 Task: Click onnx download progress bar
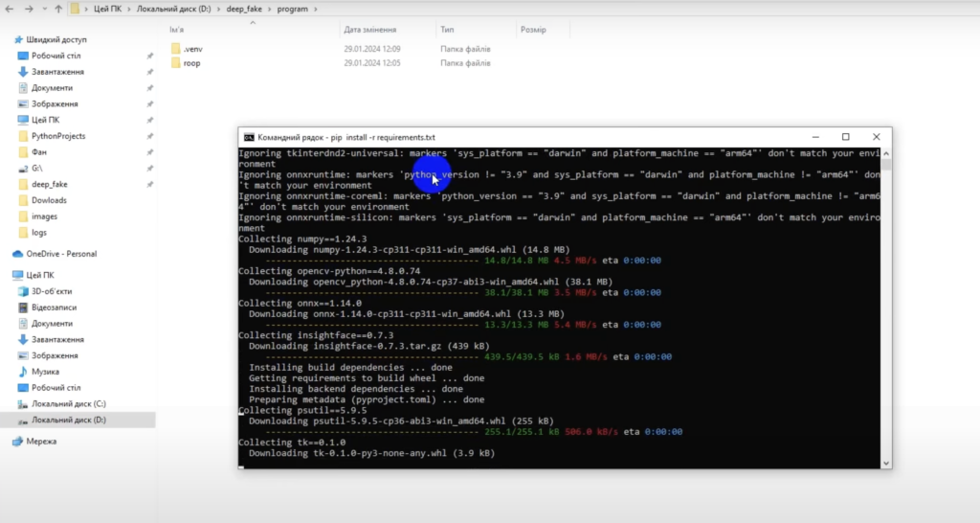click(x=372, y=325)
